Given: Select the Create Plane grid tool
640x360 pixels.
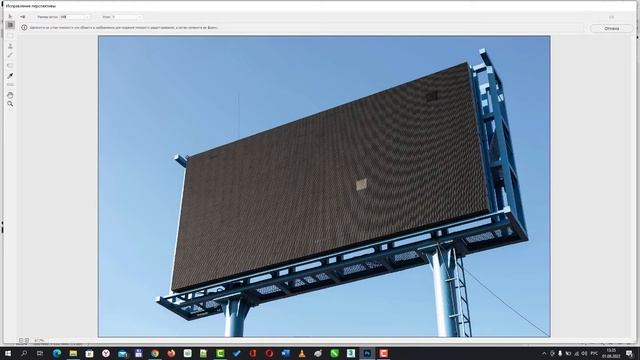Looking at the screenshot, I should (10, 25).
